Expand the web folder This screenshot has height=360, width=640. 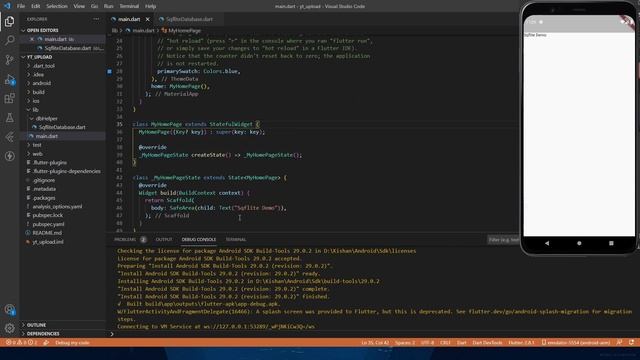(x=37, y=154)
